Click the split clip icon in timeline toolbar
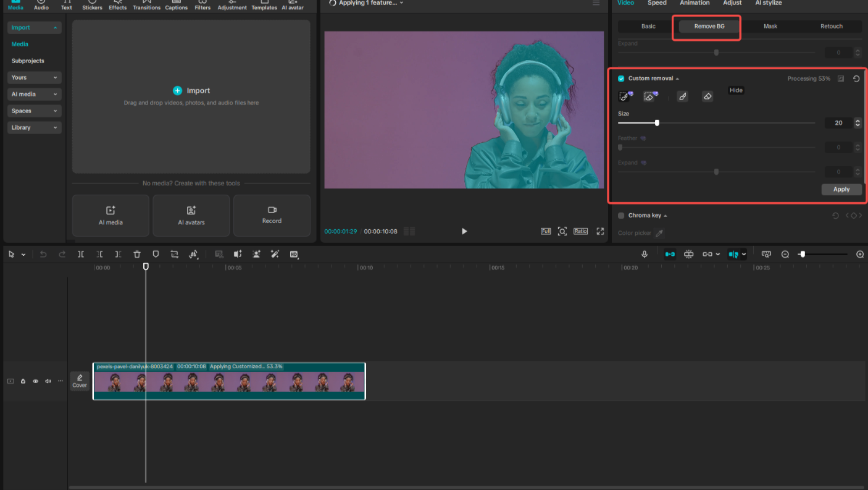 81,254
